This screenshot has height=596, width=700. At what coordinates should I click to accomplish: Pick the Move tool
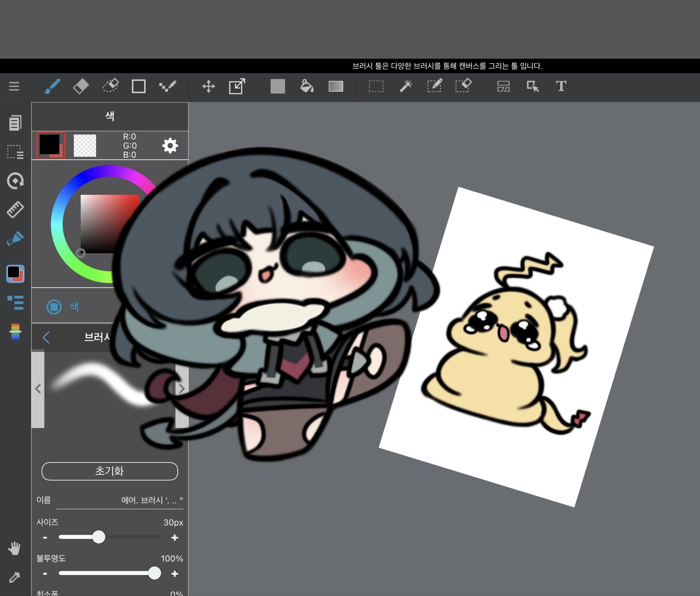[x=208, y=86]
